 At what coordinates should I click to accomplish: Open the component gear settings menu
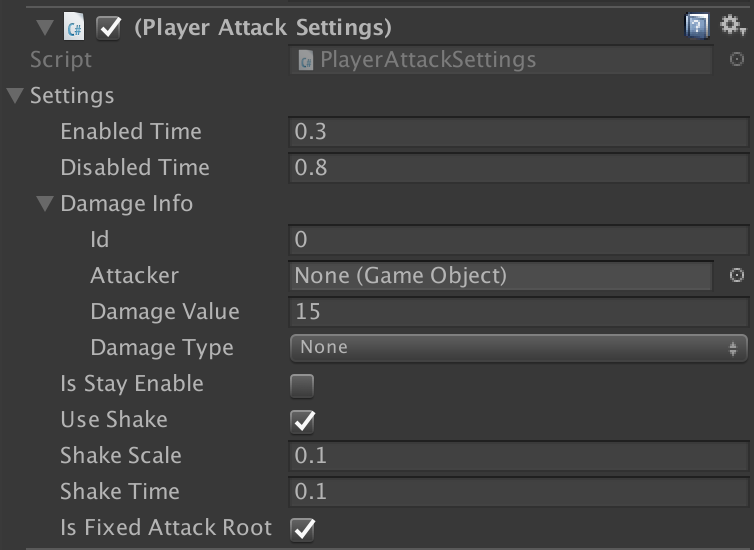(x=732, y=25)
